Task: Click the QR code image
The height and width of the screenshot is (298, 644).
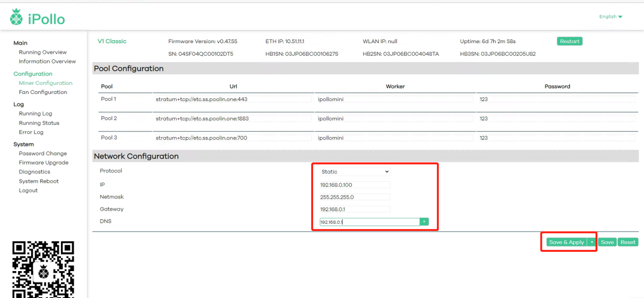Action: [43, 269]
